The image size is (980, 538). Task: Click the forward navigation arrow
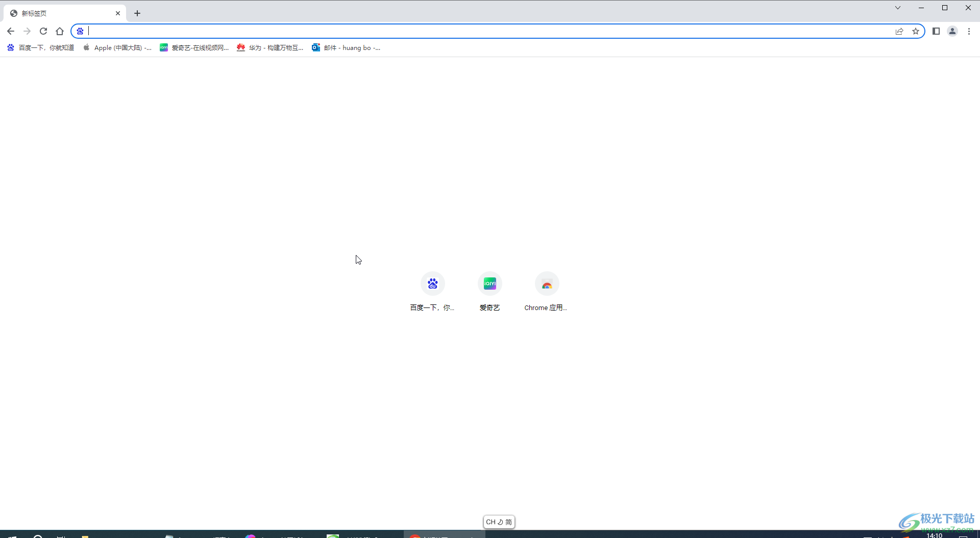point(27,31)
